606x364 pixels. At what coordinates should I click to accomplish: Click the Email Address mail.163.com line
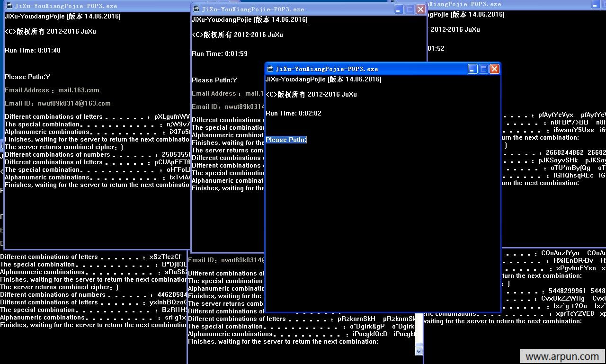(x=52, y=90)
